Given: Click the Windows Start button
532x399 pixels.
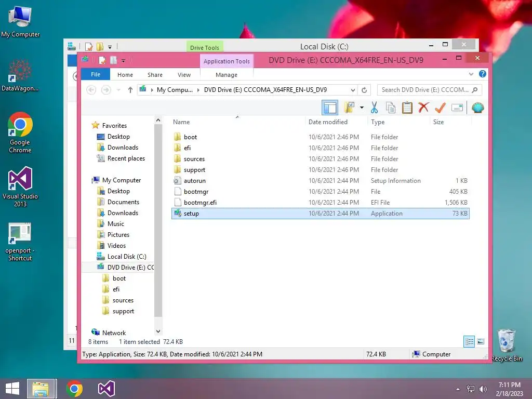Looking at the screenshot, I should click(12, 389).
